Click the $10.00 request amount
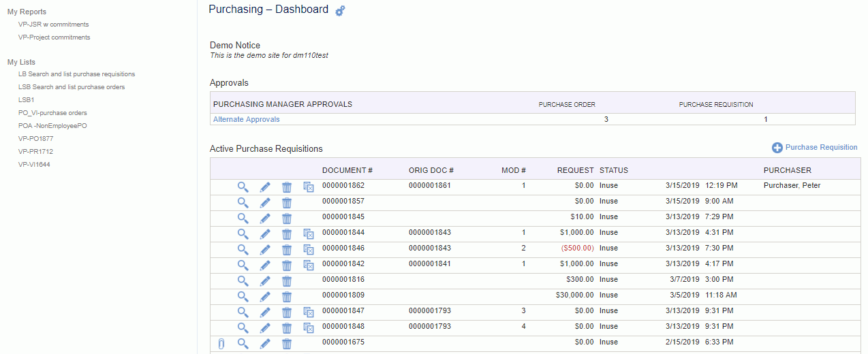 (x=582, y=216)
